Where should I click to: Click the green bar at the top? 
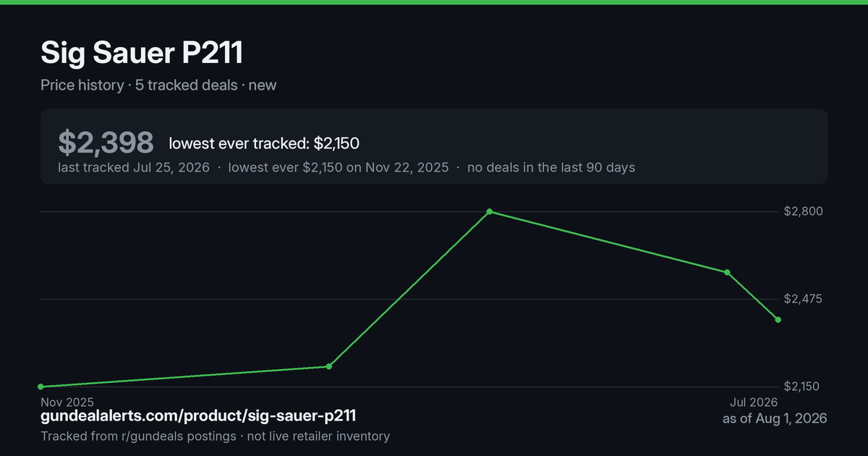tap(434, 2)
